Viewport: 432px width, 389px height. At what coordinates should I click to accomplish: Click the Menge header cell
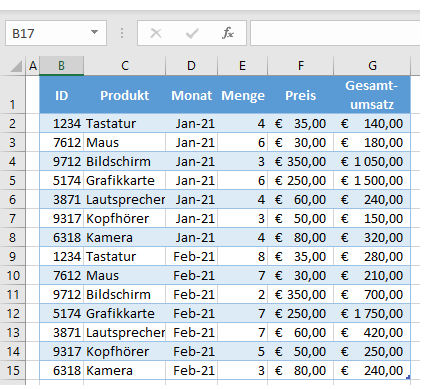coord(242,95)
